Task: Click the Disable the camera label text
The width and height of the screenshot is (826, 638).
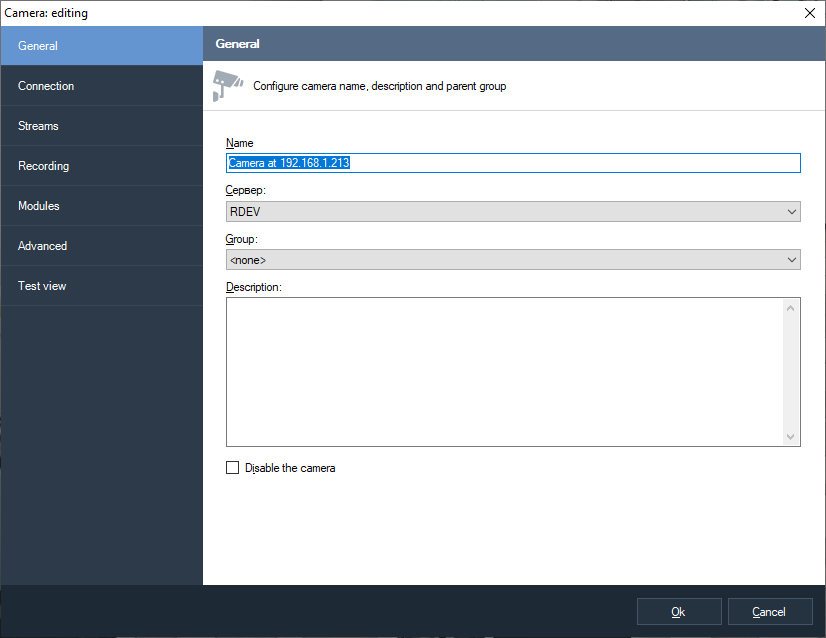Action: click(290, 468)
